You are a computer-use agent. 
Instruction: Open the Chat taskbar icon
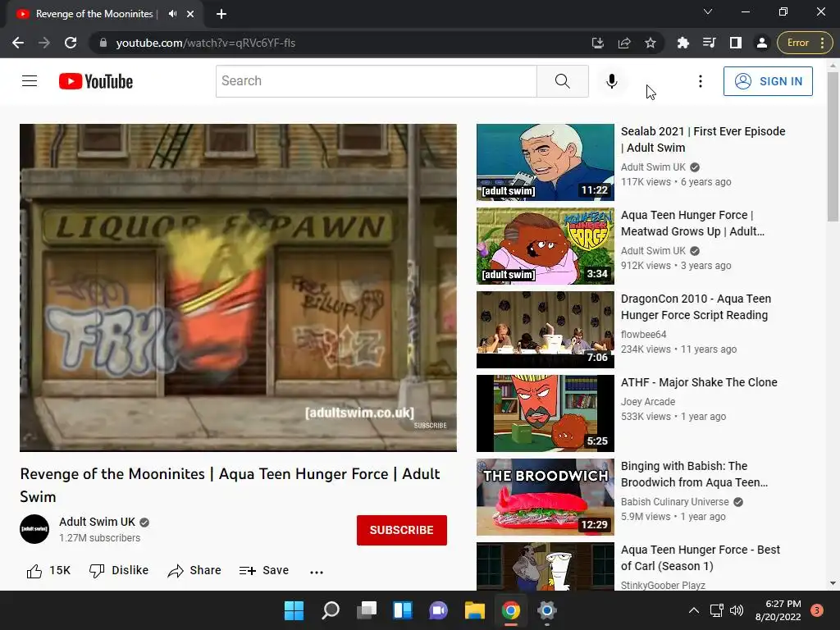(x=439, y=610)
